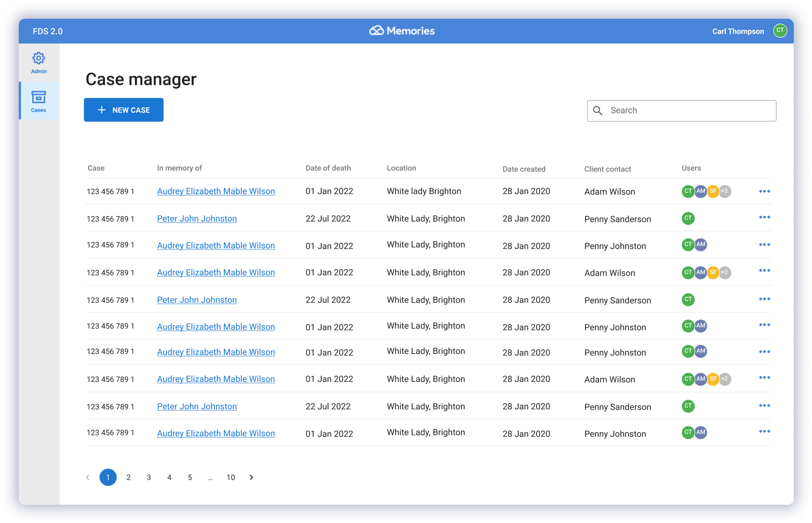Switch to page 2 in pagination
The width and height of the screenshot is (812, 523).
pos(129,477)
